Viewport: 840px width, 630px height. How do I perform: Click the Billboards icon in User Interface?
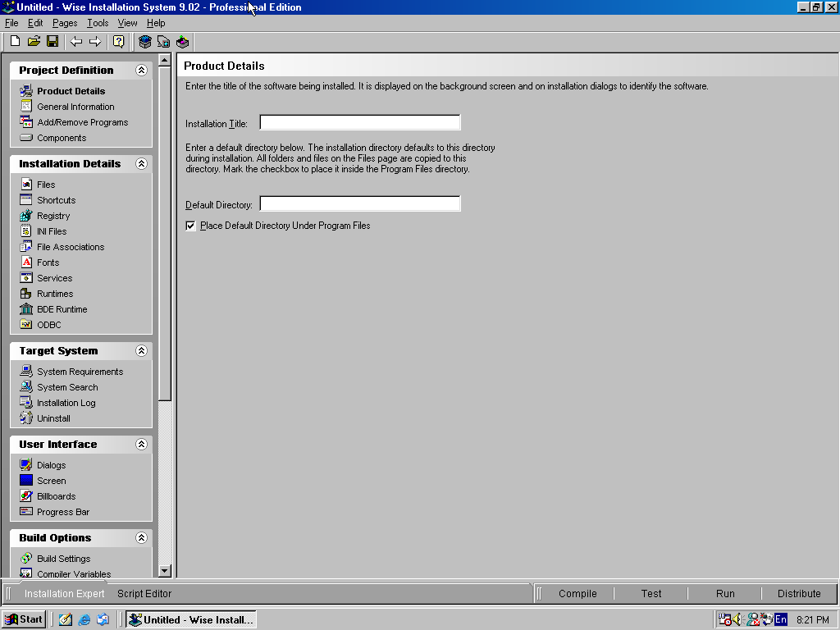pos(26,496)
